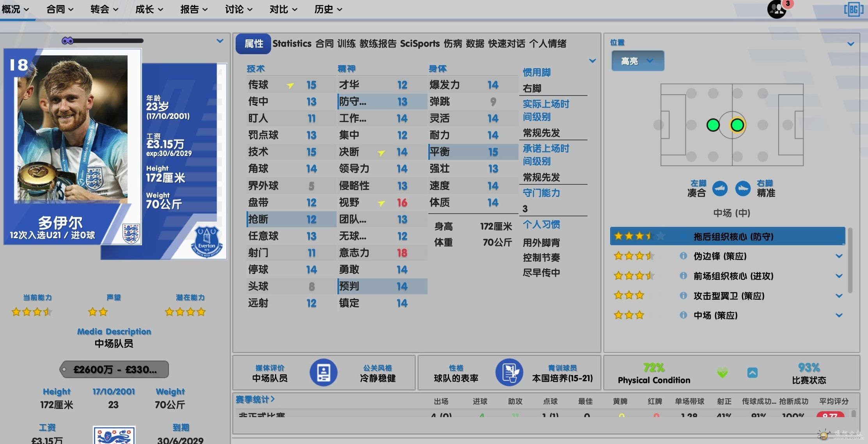Screen dimensions: 868x444
Task: Select the left green midfield position dot
Action: (x=713, y=125)
